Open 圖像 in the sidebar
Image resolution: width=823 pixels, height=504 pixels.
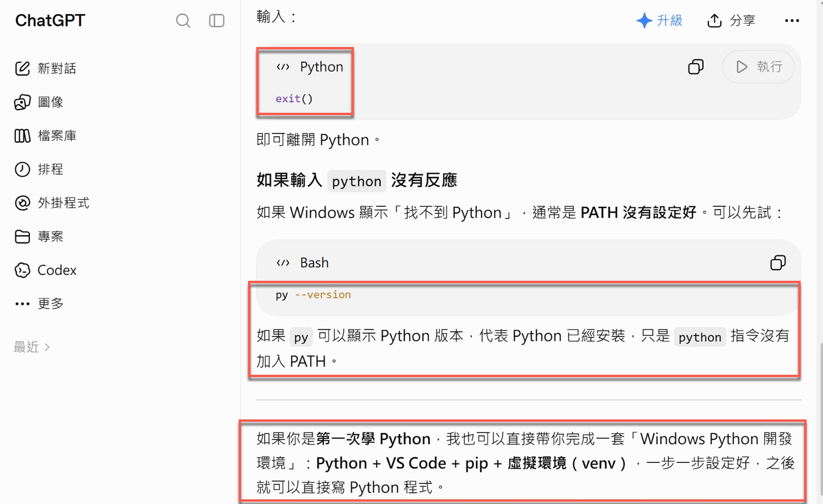point(38,102)
